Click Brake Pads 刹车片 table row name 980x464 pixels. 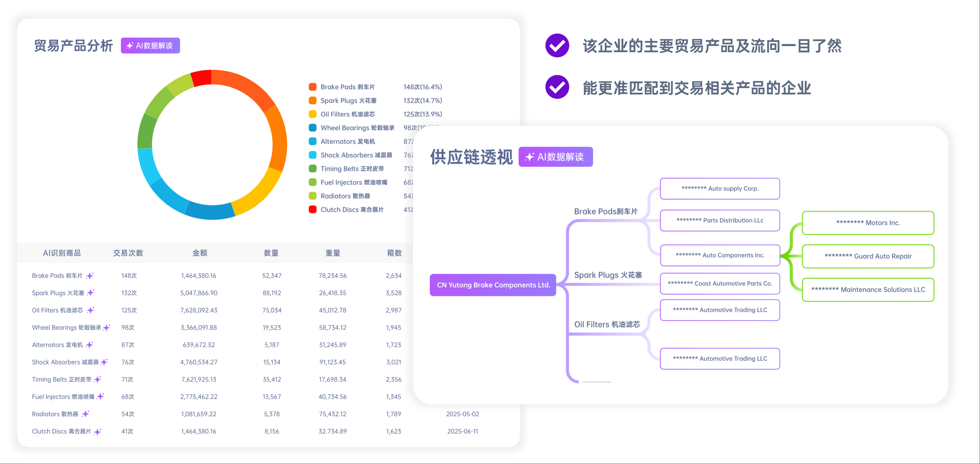coord(57,275)
